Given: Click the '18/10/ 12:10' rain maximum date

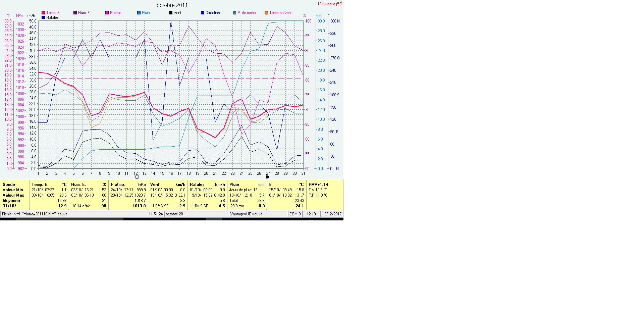Looking at the screenshot, I should pyautogui.click(x=241, y=195).
